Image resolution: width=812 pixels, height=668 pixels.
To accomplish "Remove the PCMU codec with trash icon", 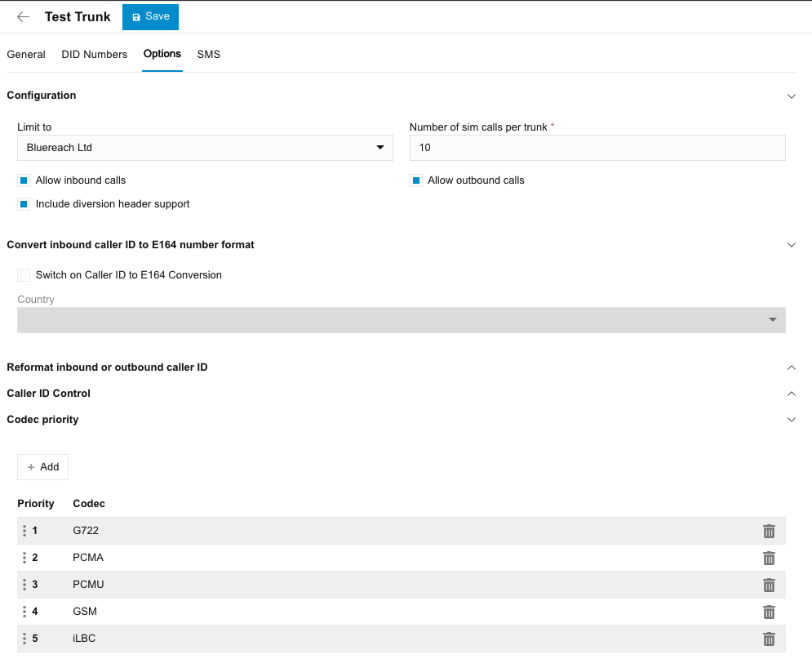I will coord(768,586).
